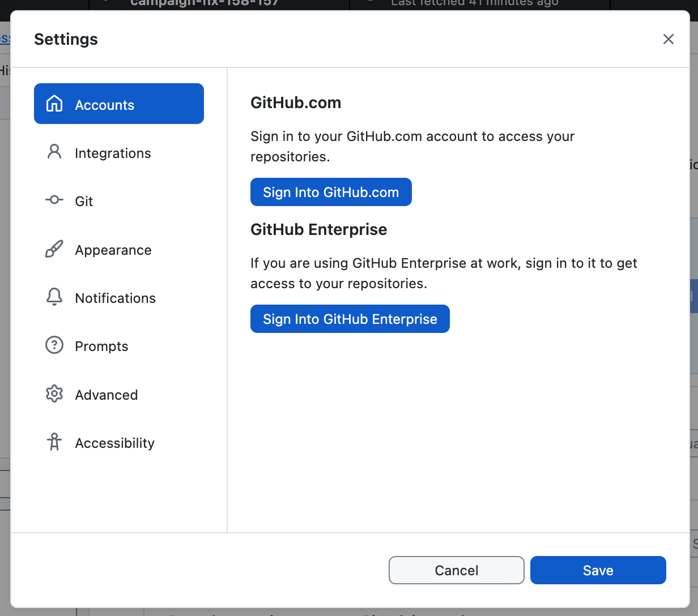
Task: Open the Notifications settings section
Action: pos(115,298)
